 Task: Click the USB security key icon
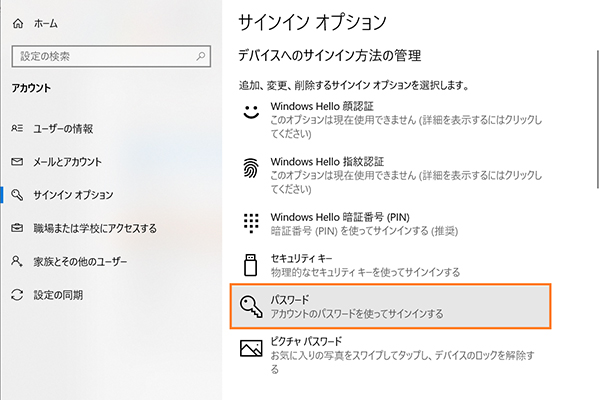251,265
